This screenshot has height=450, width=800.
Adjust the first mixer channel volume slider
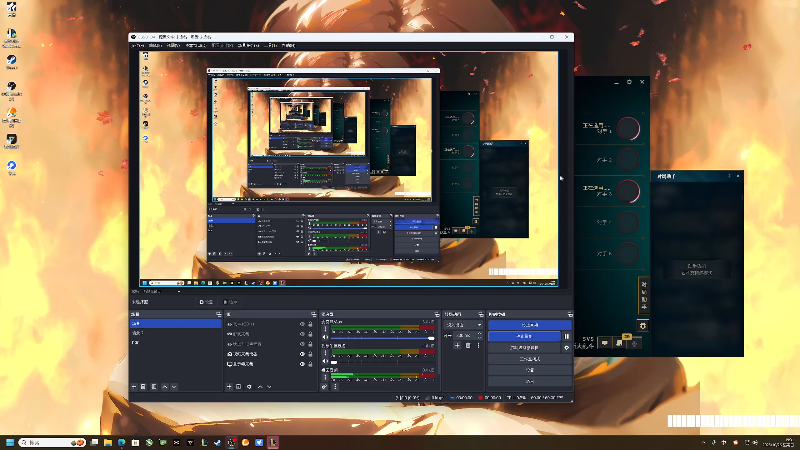click(x=383, y=338)
